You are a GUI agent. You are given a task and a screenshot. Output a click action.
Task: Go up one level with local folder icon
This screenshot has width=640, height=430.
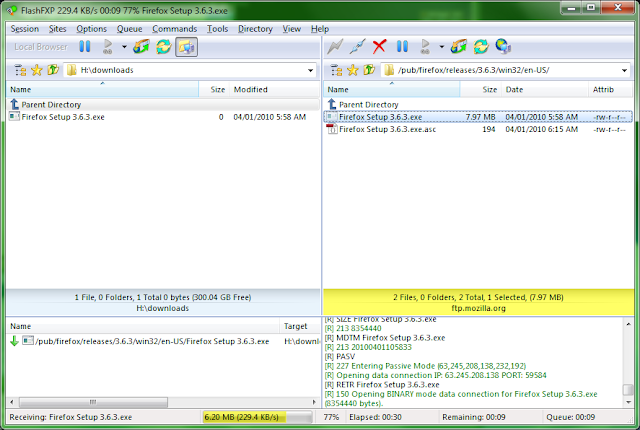pyautogui.click(x=53, y=70)
